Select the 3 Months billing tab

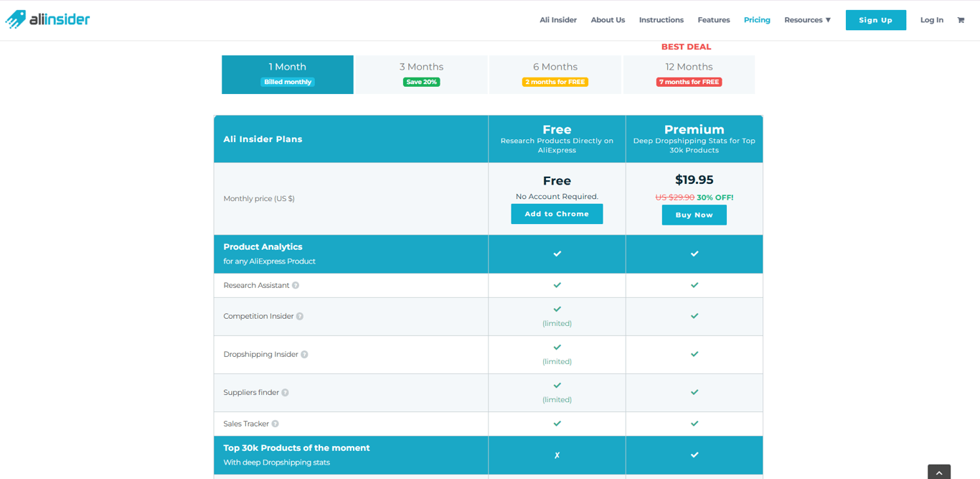[x=422, y=75]
